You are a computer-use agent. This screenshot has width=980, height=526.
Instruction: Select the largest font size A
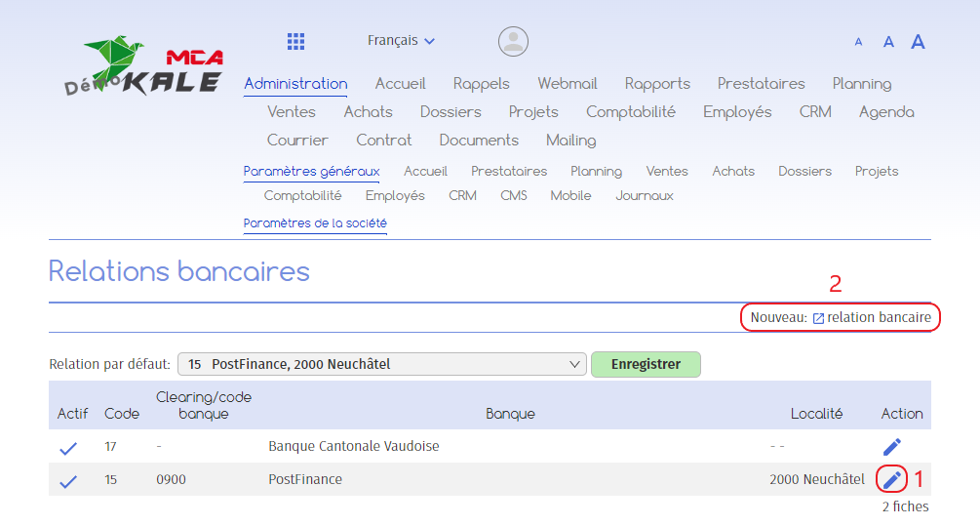coord(918,41)
